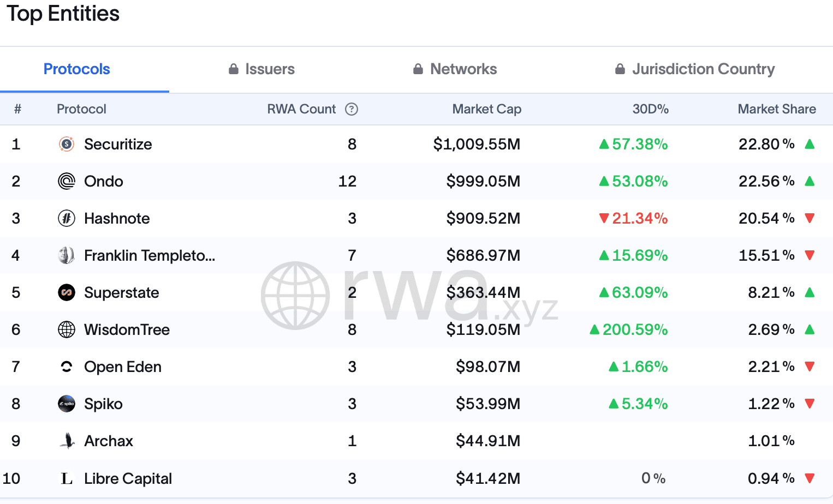Viewport: 833px width, 504px height.
Task: Click Securitize market share up arrow
Action: (x=810, y=144)
